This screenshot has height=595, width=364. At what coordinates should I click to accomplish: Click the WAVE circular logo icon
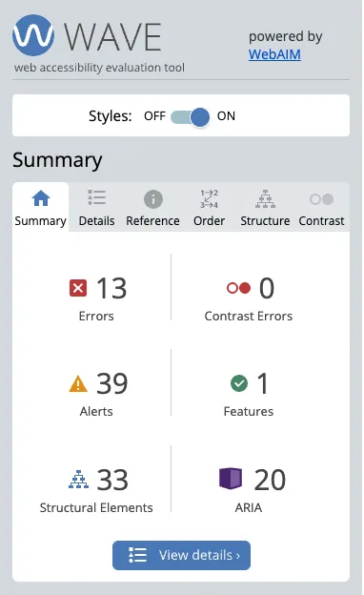(33, 35)
